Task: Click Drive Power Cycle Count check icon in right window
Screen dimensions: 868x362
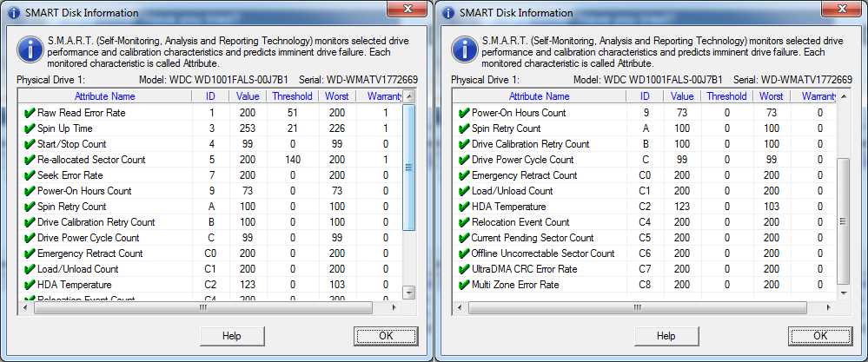Action: click(x=464, y=160)
